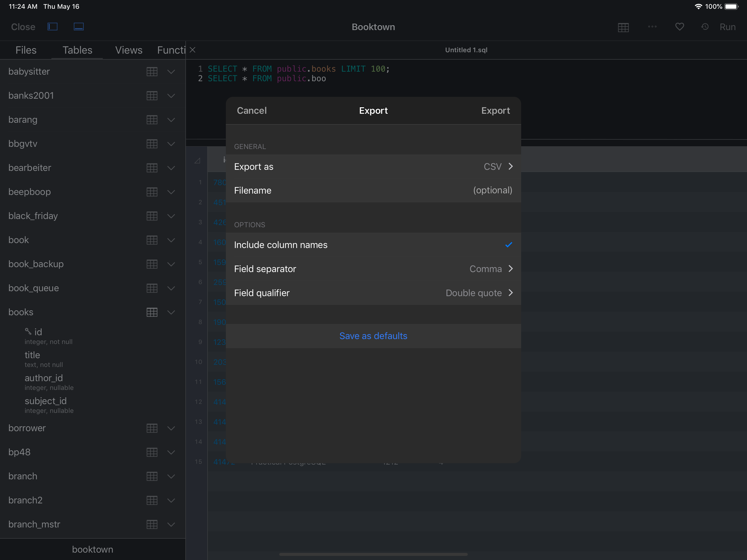Select the subject_id column in books
The width and height of the screenshot is (747, 560).
click(x=46, y=401)
